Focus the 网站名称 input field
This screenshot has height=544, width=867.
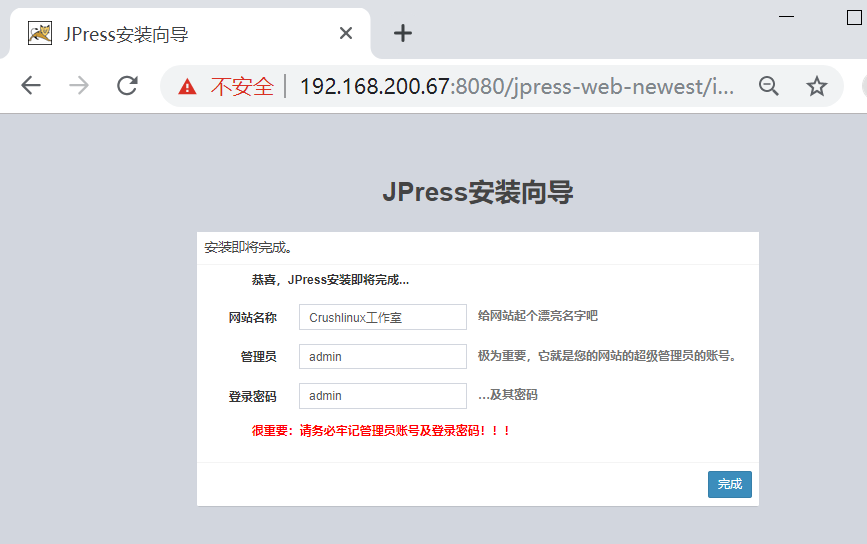[x=383, y=317]
